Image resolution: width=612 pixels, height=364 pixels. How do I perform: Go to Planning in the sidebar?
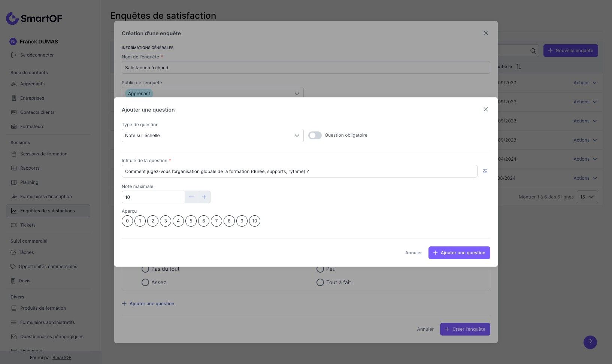click(x=29, y=182)
